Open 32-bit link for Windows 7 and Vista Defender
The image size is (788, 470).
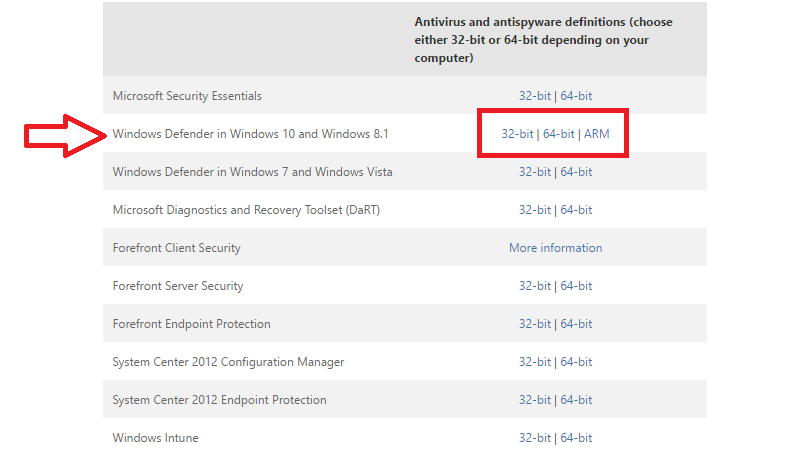[535, 171]
